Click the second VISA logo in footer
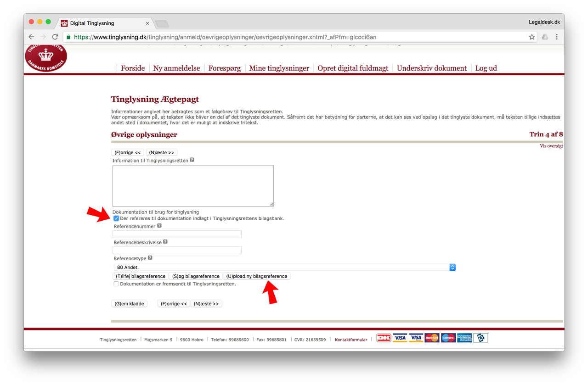The width and height of the screenshot is (588, 385). [x=416, y=338]
